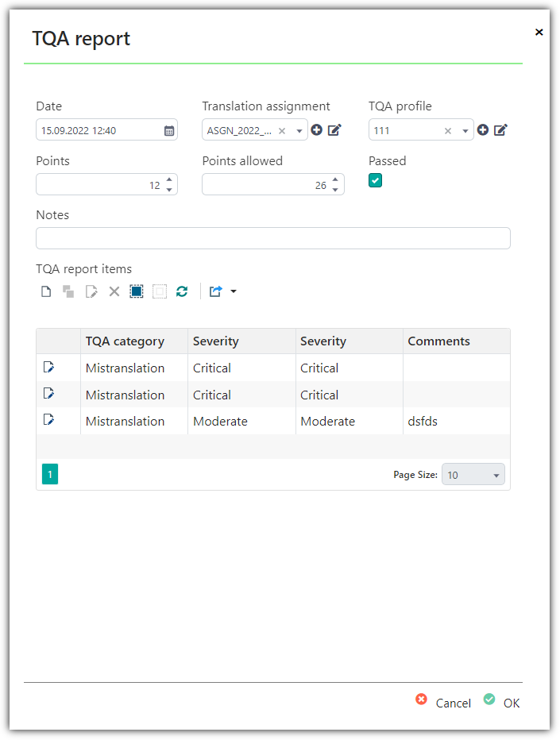The width and height of the screenshot is (560, 740).
Task: Click the export share icon in toolbar
Action: (216, 291)
